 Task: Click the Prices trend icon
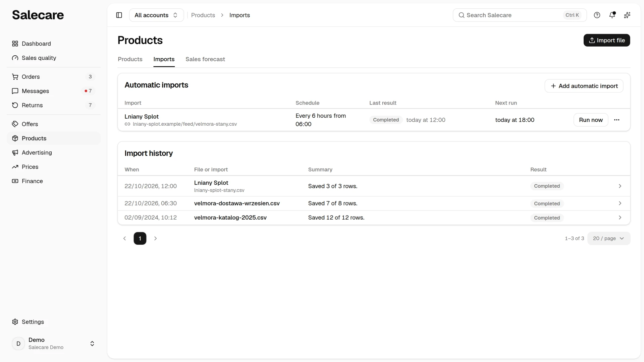tap(15, 167)
